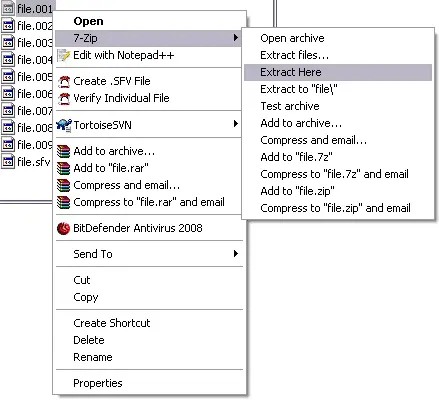This screenshot has width=439, height=400.
Task: Open Properties at the menu bottom
Action: tap(149, 383)
